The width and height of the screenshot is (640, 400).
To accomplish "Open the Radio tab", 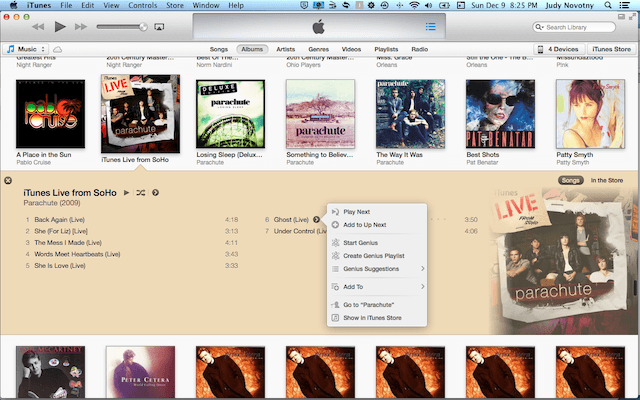I will pos(420,49).
